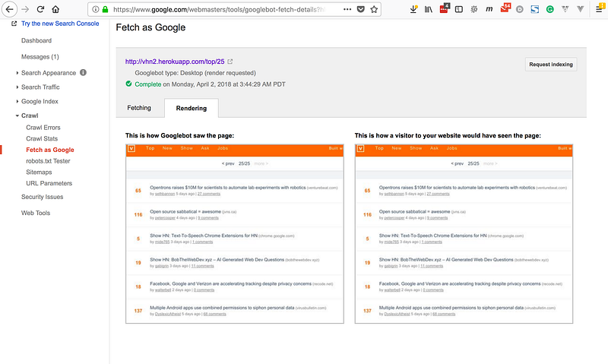Open URL Parameters
This screenshot has width=608, height=364.
pyautogui.click(x=49, y=183)
